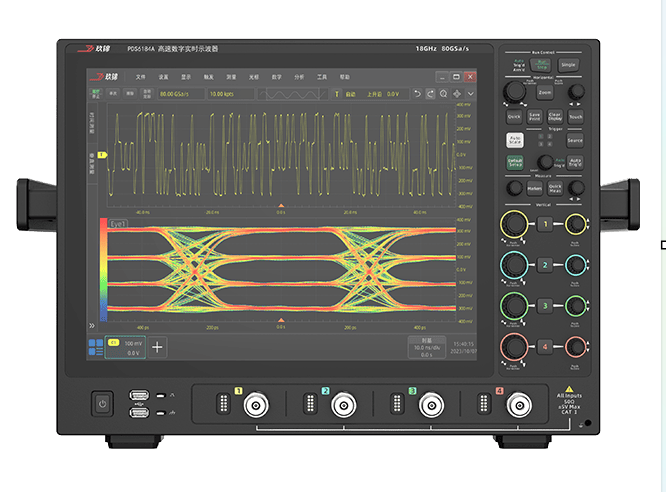Toggle channel 4 button in Vertical section
This screenshot has width=666, height=492.
(x=545, y=346)
